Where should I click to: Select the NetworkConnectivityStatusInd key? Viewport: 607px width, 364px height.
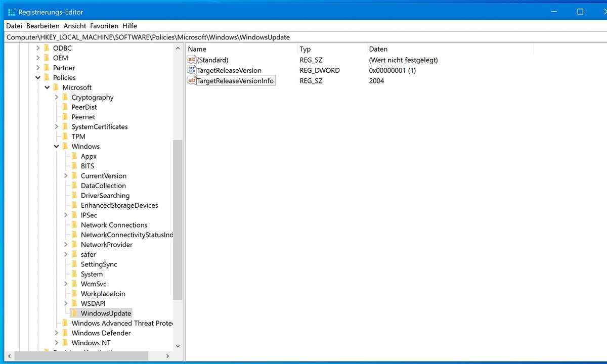click(126, 235)
